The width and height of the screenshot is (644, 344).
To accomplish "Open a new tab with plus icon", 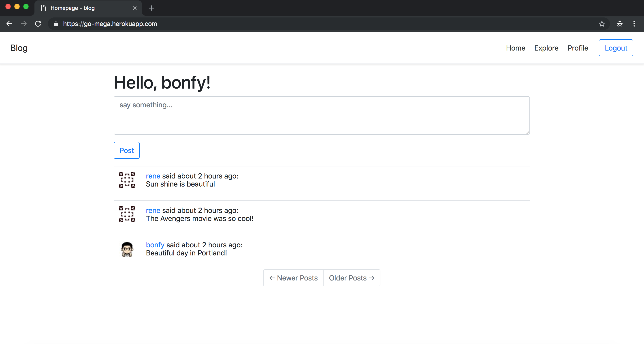I will pyautogui.click(x=151, y=8).
